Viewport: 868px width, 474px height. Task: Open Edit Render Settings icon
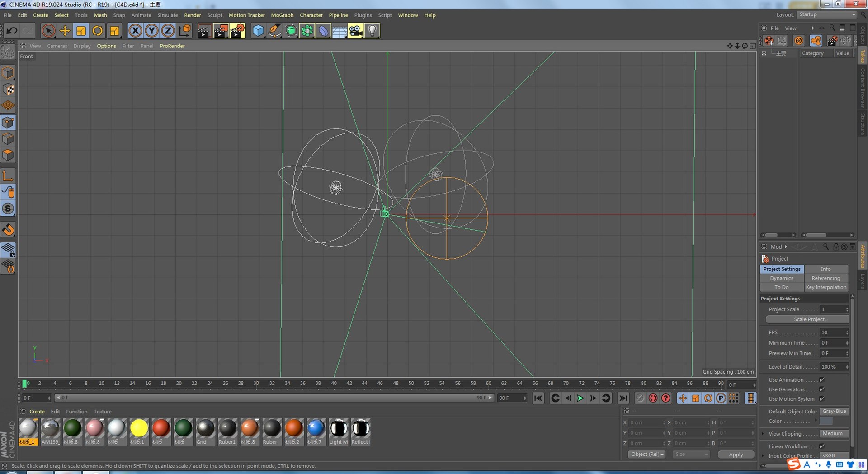[237, 31]
